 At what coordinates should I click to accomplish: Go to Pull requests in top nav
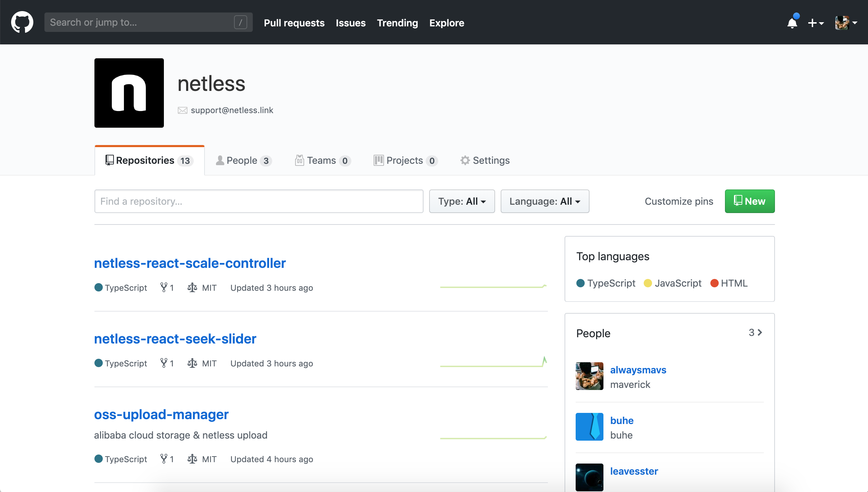294,23
